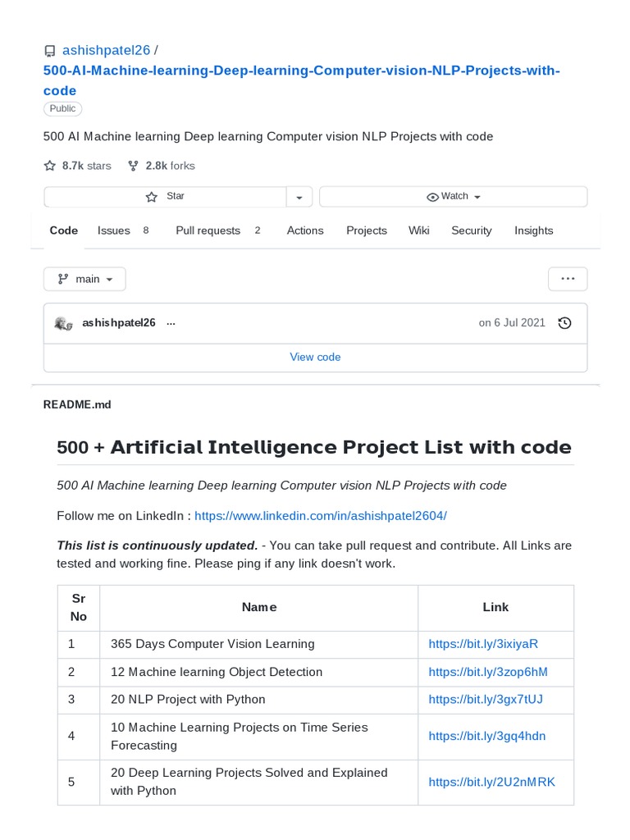
Task: Open the star list dropdown arrow
Action: (299, 197)
